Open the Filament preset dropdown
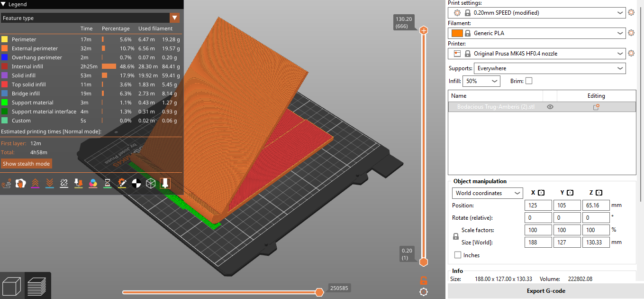This screenshot has width=644, height=299. [536, 33]
